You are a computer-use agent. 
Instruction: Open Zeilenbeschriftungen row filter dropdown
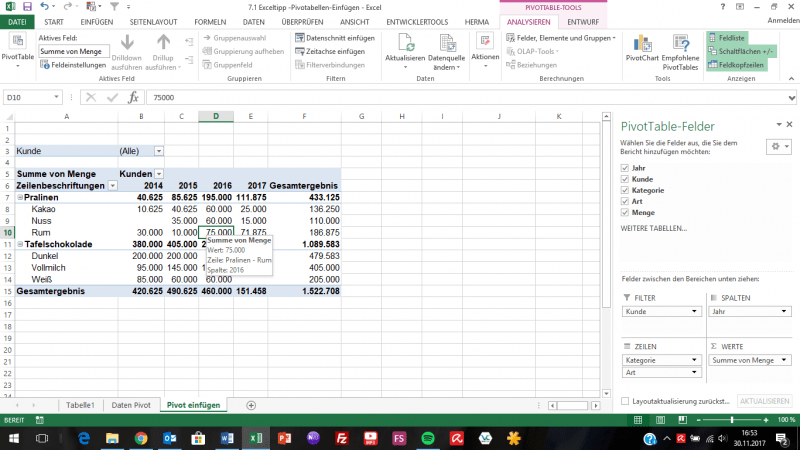point(112,186)
